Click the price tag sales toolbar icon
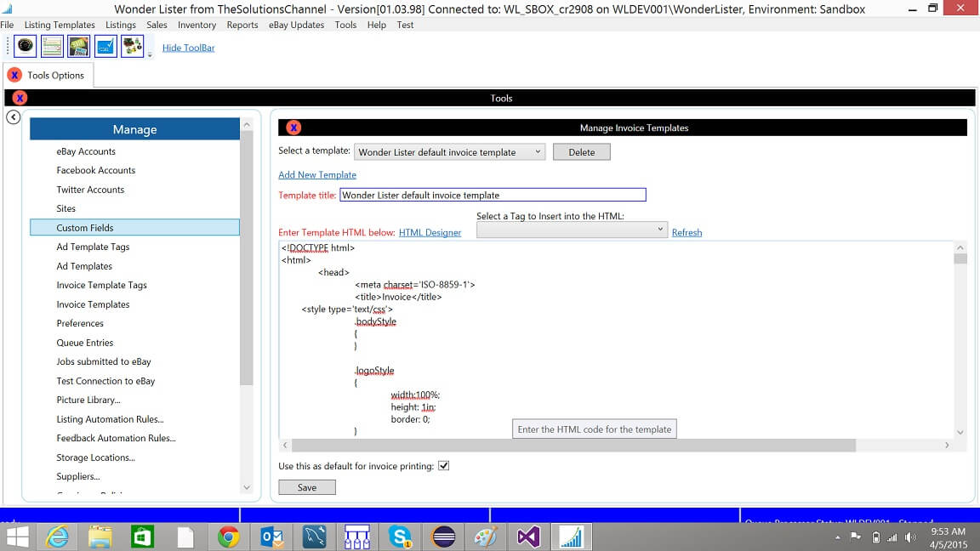This screenshot has height=551, width=980. pos(78,45)
